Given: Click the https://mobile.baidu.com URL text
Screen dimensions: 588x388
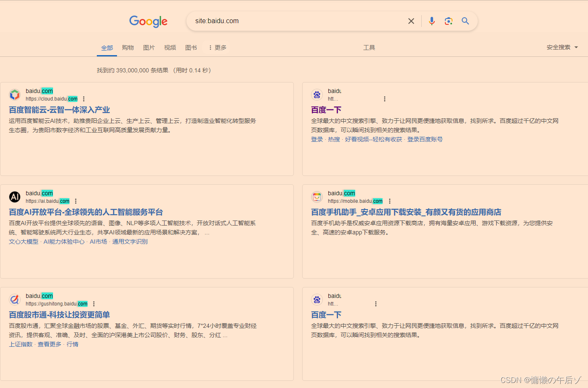Looking at the screenshot, I should [x=355, y=201].
